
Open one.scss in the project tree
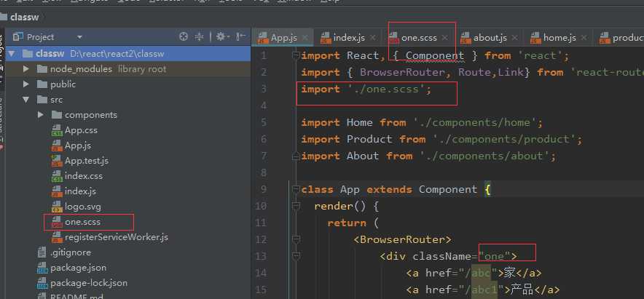point(82,222)
